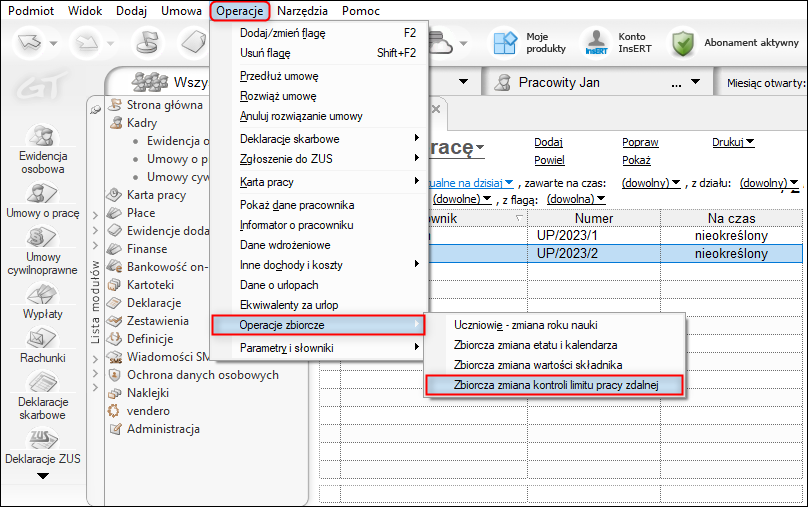Close the open tab with X
Image resolution: width=808 pixels, height=507 pixels.
(x=436, y=109)
